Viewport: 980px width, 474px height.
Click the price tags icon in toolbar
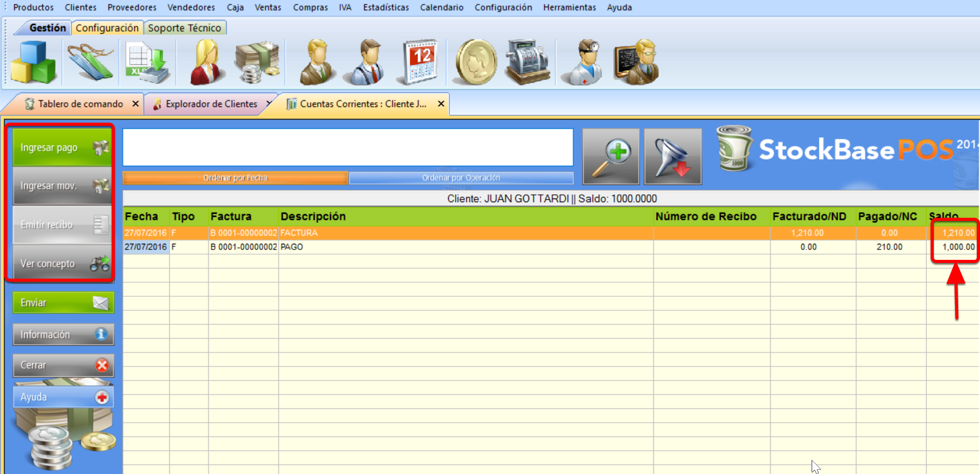pyautogui.click(x=90, y=62)
